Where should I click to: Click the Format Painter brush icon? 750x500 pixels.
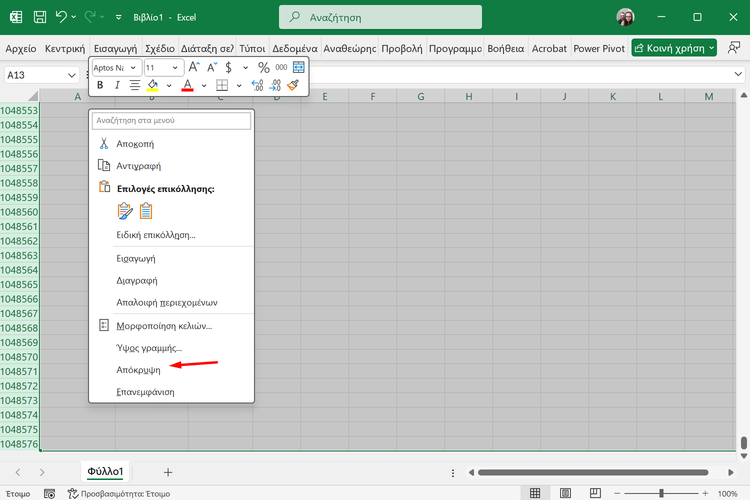tap(293, 86)
